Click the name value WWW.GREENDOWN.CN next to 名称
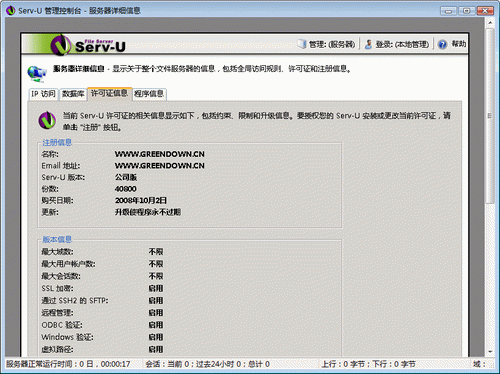Viewport: 500px width, 374px height. (160, 154)
